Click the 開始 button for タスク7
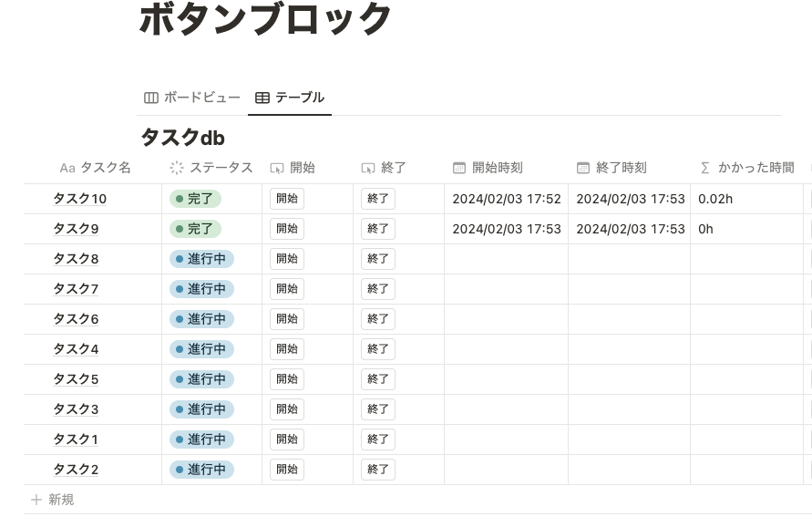The image size is (812, 517). [287, 288]
